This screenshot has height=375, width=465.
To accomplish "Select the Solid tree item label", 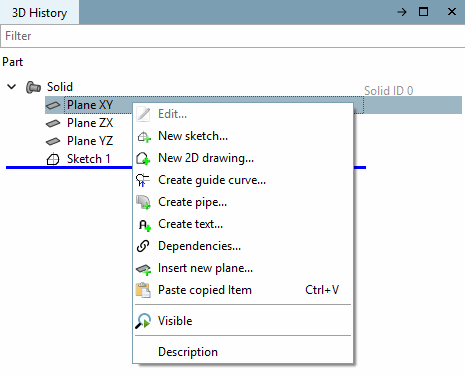I will (60, 87).
